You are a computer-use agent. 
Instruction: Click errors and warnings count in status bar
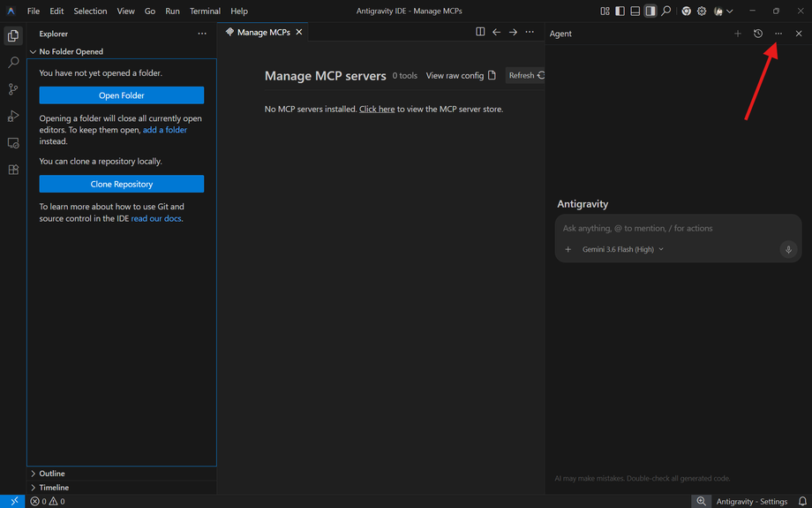click(x=48, y=501)
